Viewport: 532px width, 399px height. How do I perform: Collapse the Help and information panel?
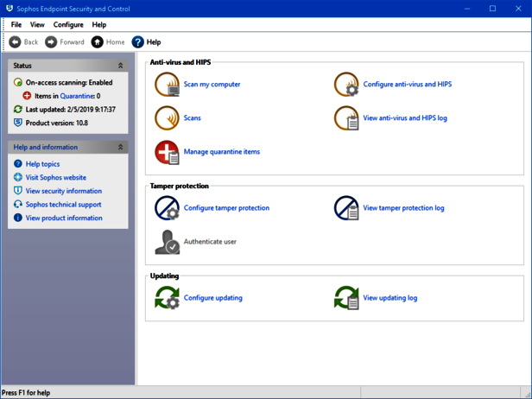[x=120, y=148]
